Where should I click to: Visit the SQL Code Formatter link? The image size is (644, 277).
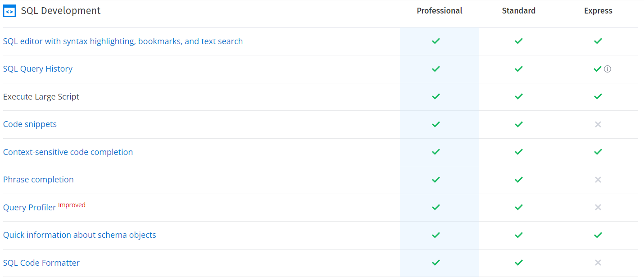41,263
